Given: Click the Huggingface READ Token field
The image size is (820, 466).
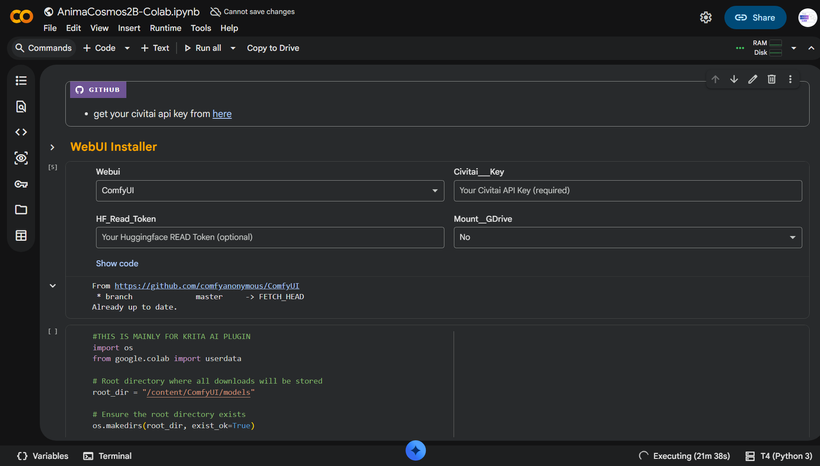Looking at the screenshot, I should pos(270,237).
